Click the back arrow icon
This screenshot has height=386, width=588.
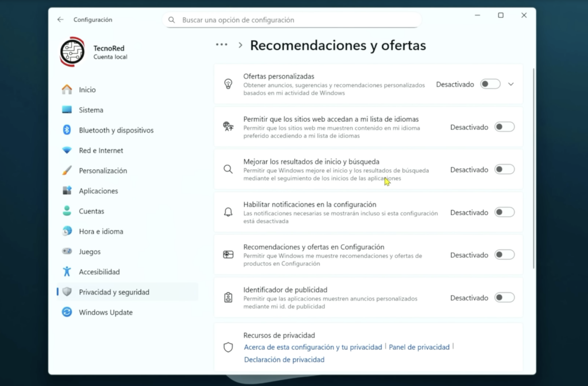coord(60,20)
